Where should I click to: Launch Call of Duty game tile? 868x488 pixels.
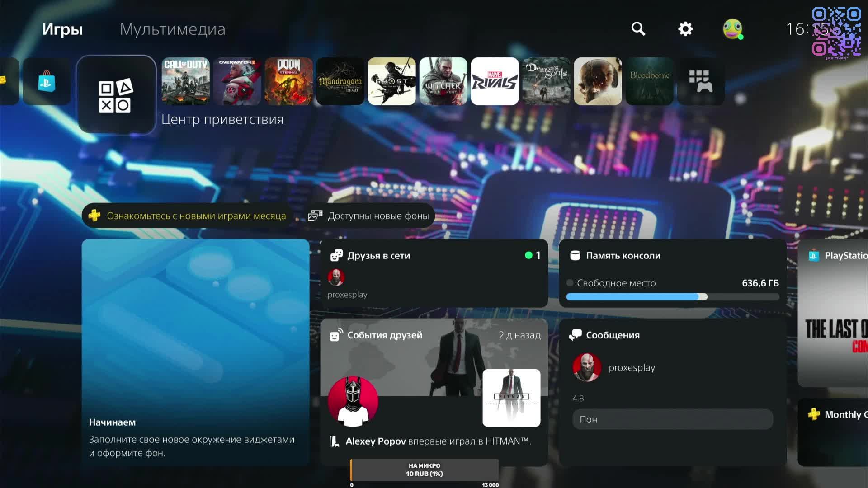(185, 81)
